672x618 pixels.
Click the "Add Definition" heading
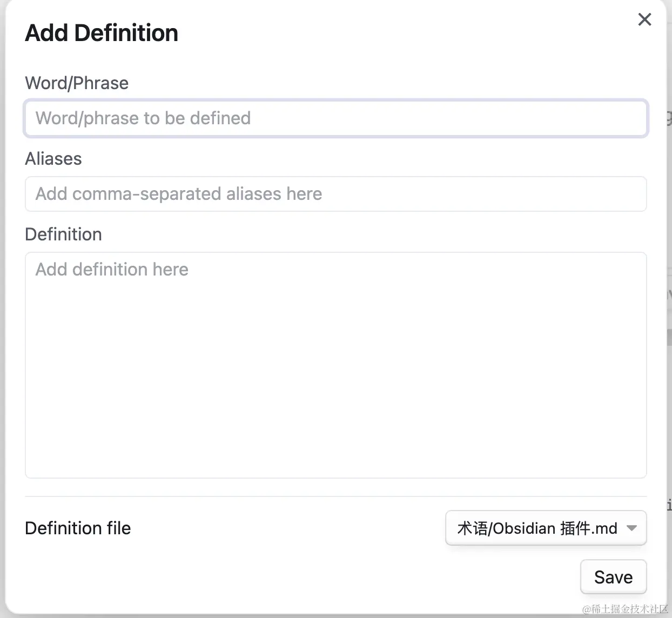(102, 33)
